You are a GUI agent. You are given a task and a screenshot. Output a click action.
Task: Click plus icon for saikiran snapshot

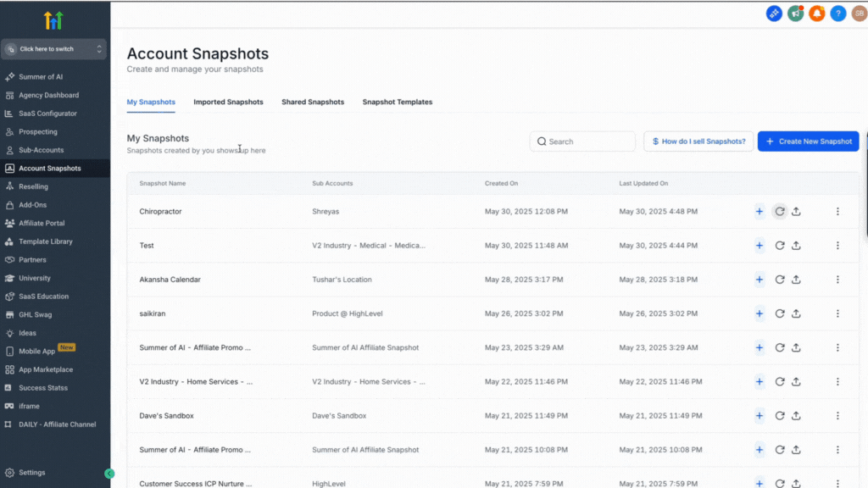[x=759, y=313]
